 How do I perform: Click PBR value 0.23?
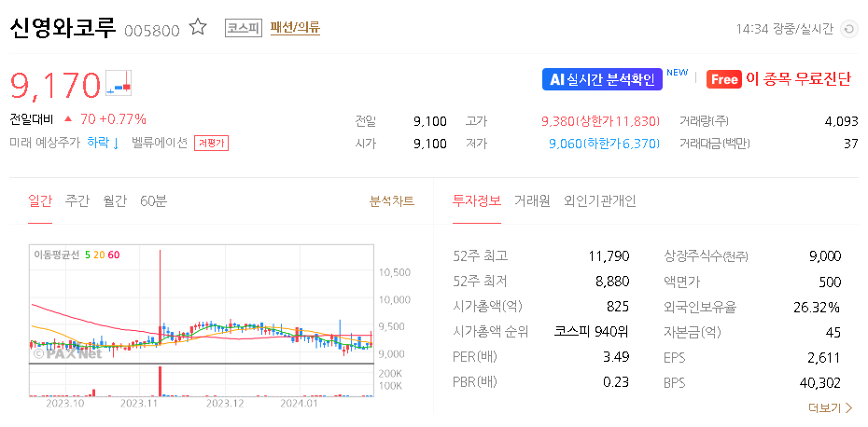(x=616, y=383)
